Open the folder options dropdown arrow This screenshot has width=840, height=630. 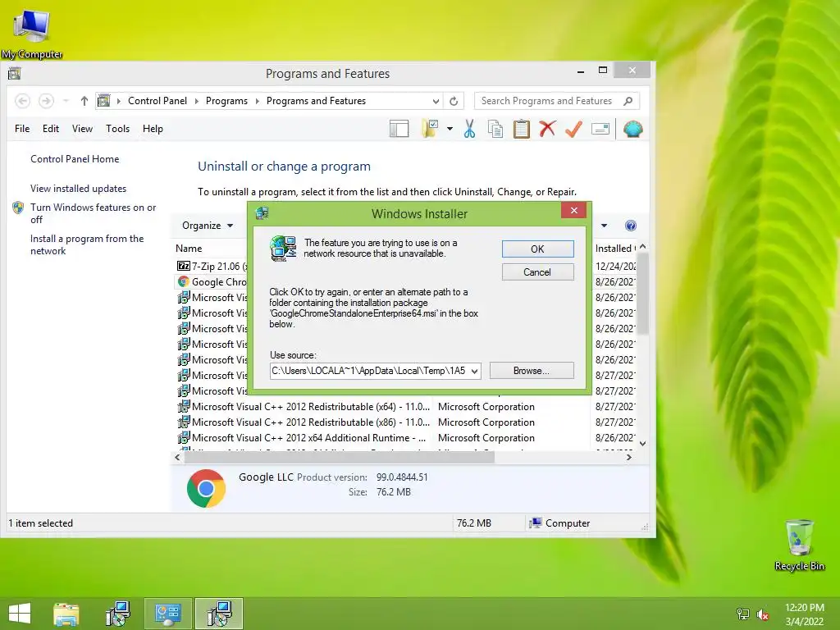(450, 129)
